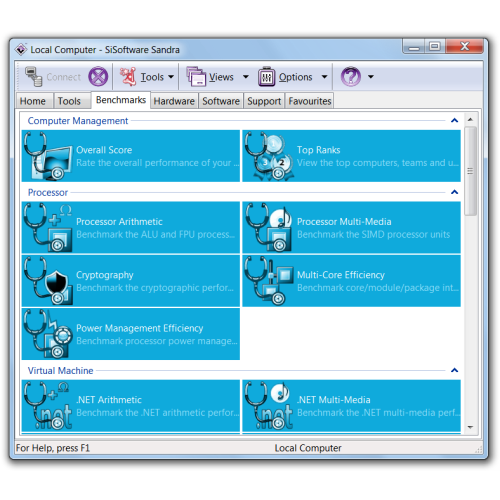500x500 pixels.
Task: Select the Benchmarks tab
Action: (121, 100)
